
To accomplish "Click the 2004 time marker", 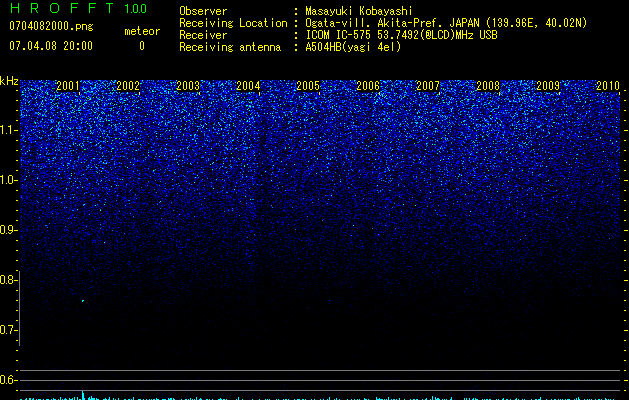I will point(248,86).
